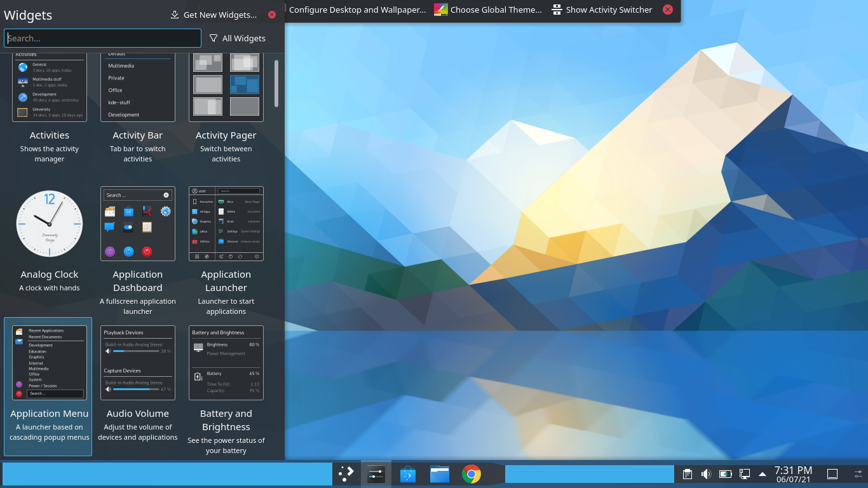This screenshot has width=868, height=488.
Task: Select the Application Dashboard widget preview
Action: point(138,224)
